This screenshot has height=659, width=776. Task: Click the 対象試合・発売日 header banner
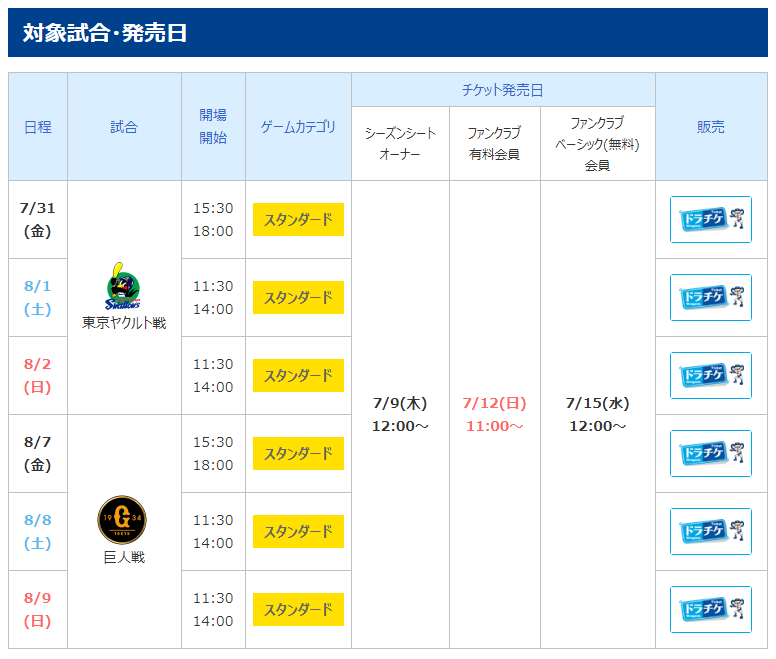[x=388, y=33]
